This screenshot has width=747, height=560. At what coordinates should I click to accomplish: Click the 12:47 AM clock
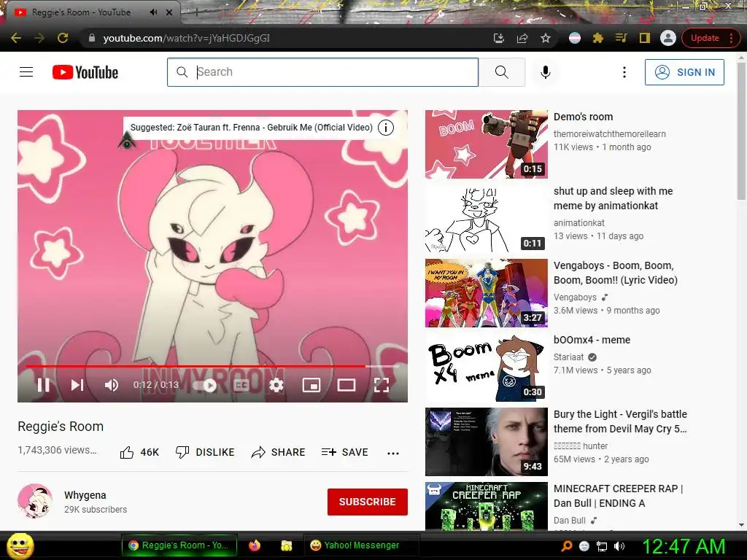tap(684, 546)
